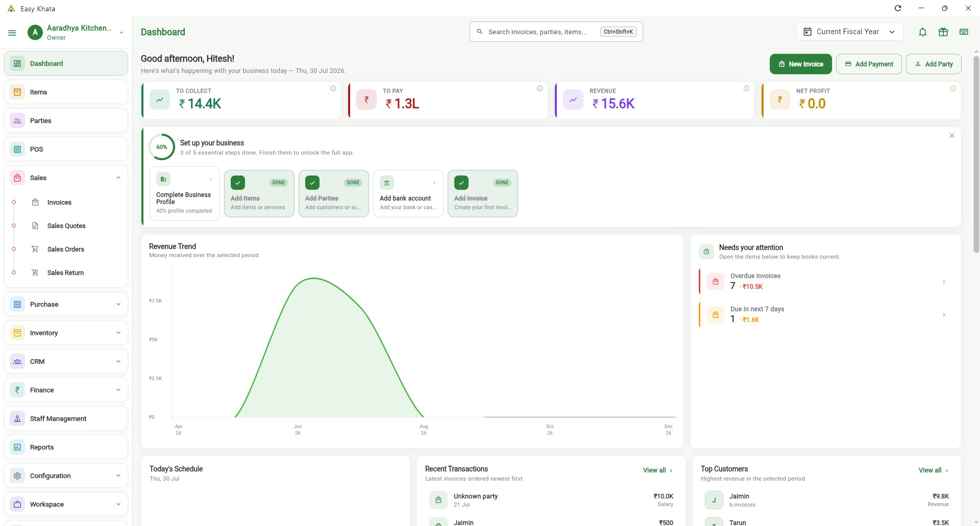Image resolution: width=980 pixels, height=526 pixels.
Task: Open the keyboard shortcuts icon
Action: point(964,32)
